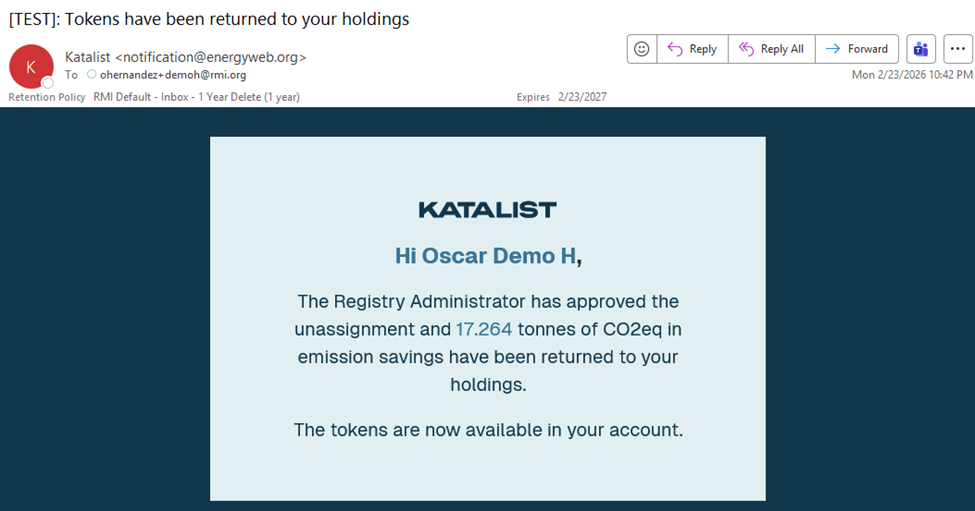Click the Forward arrow icon
The height and width of the screenshot is (511, 975).
pos(832,49)
